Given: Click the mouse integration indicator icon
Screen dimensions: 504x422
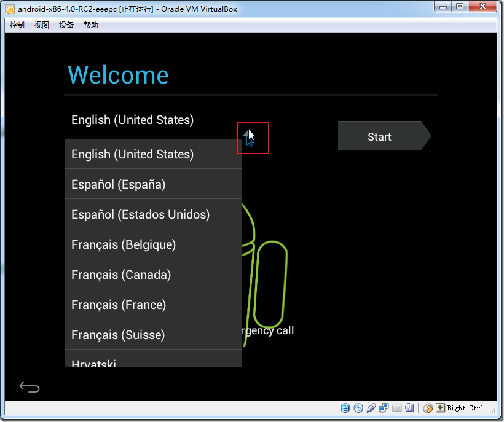Looking at the screenshot, I should [428, 408].
